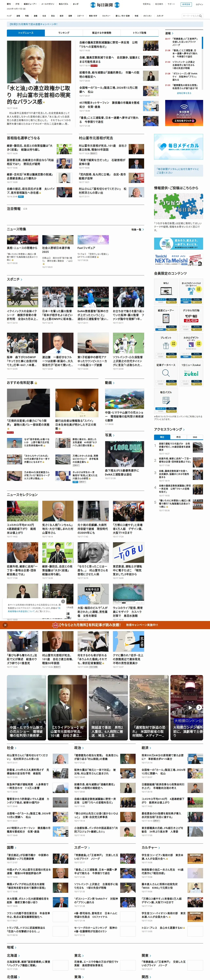The height and width of the screenshot is (980, 210).
Task: Open the 変わろう、変えよう mainichi banner
Action: [x=178, y=244]
